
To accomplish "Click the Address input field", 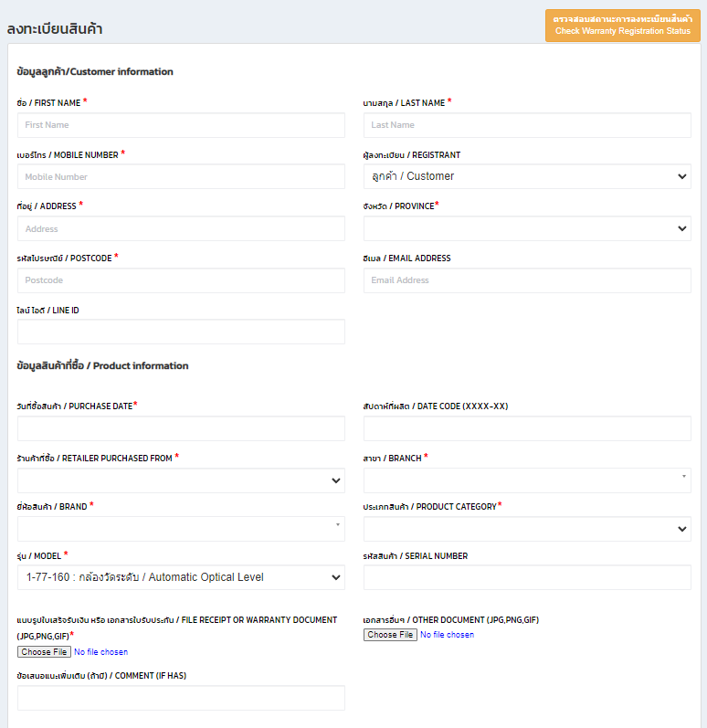I will (181, 229).
